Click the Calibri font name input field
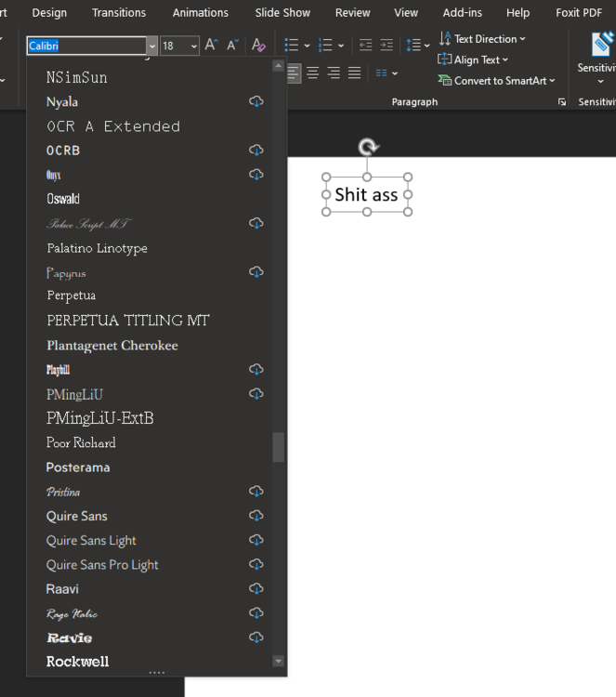Screen dimensions: 616x697 click(x=85, y=46)
